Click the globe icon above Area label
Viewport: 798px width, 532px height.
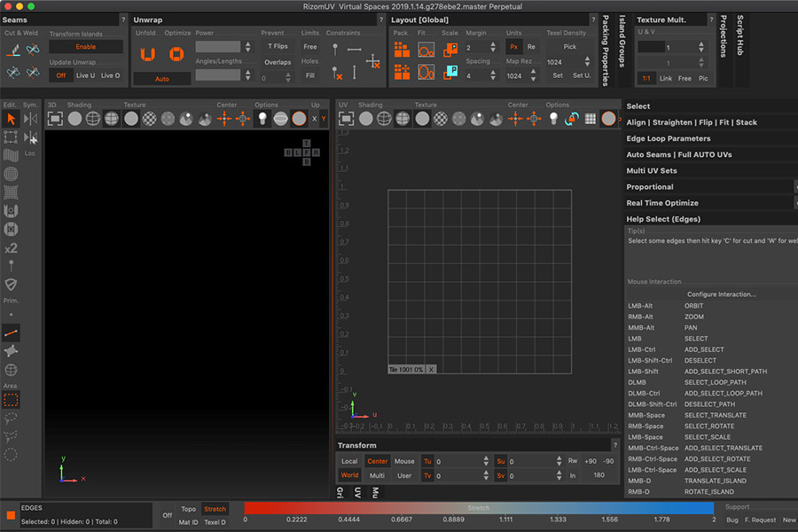11,370
